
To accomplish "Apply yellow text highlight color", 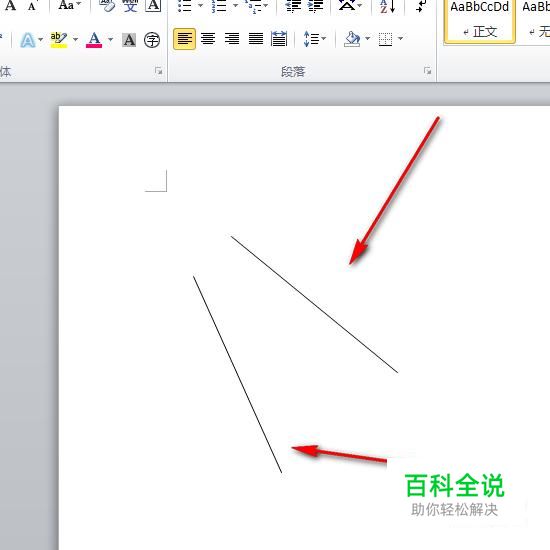I will click(59, 40).
